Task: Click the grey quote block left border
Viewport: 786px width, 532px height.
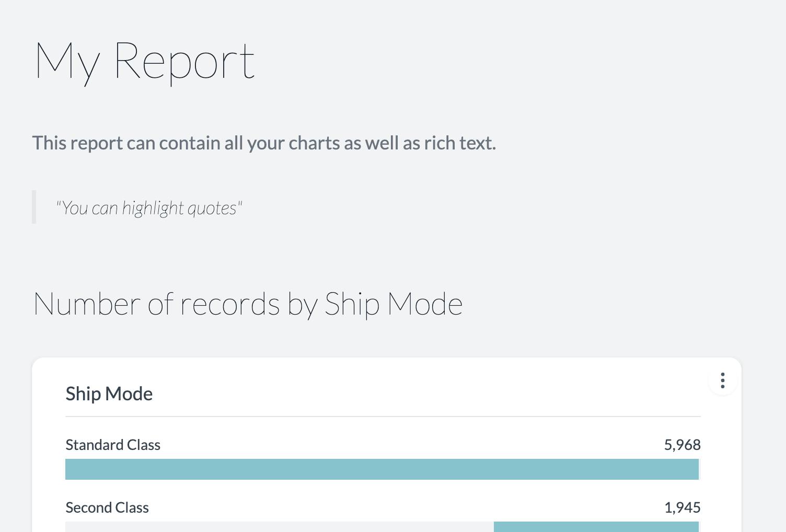Action: click(x=34, y=207)
